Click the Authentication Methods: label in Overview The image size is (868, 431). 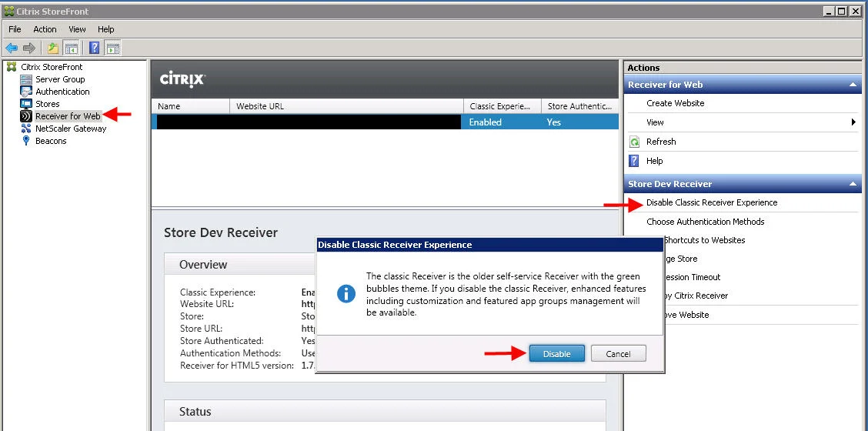[231, 353]
